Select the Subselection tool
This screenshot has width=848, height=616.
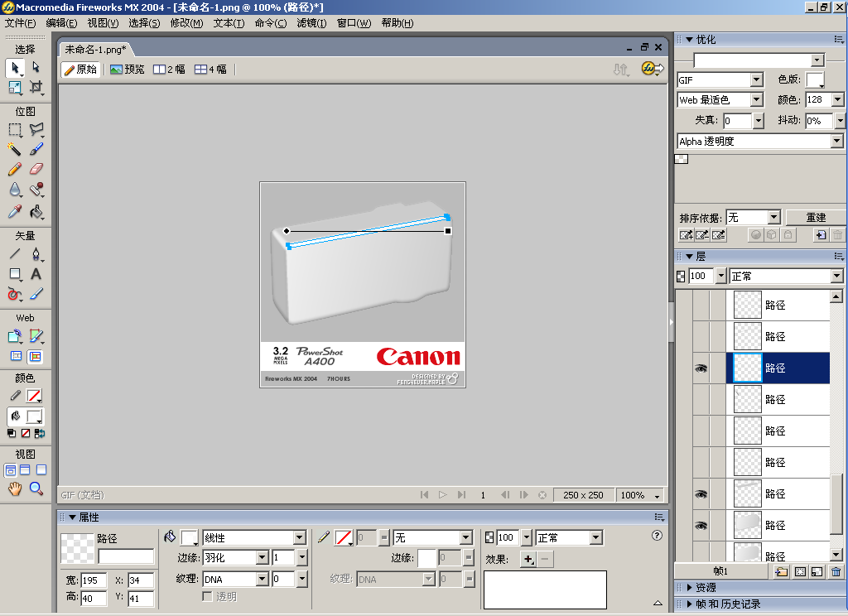click(36, 67)
